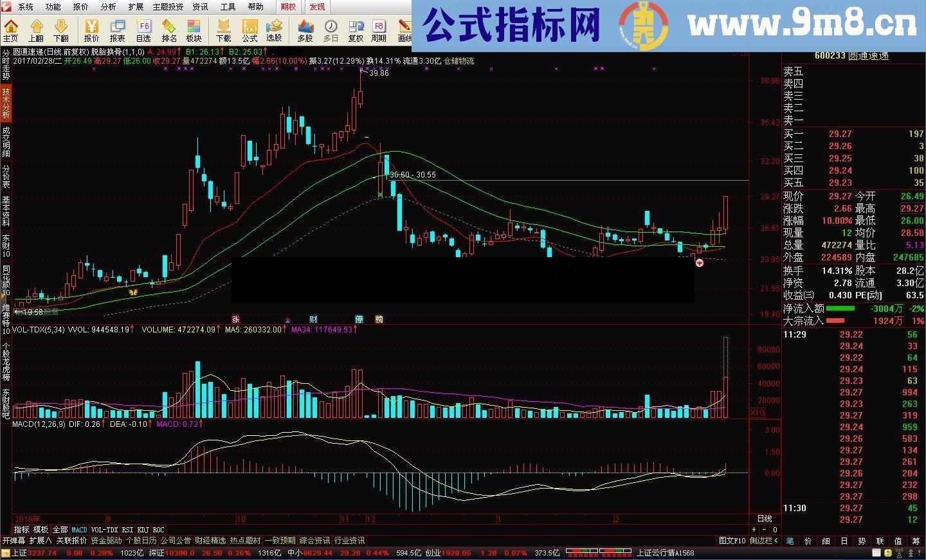Click the 主页 home toolbar icon
Viewport: 926px width, 560px height.
pyautogui.click(x=11, y=30)
